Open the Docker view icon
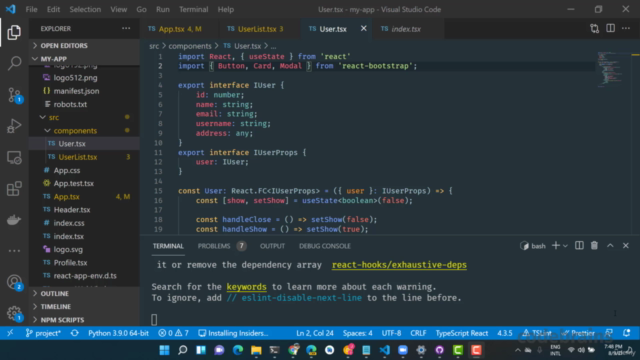Viewport: 640px width, 360px height. point(14,220)
